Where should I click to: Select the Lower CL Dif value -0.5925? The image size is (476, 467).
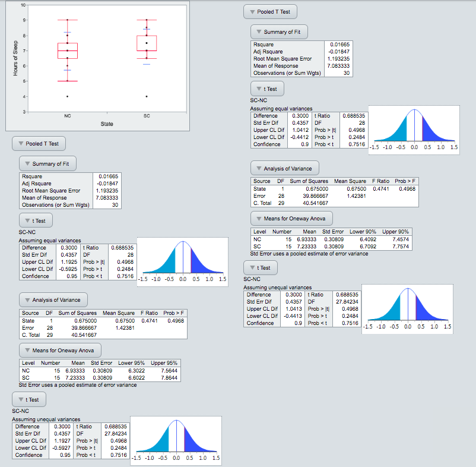click(x=68, y=269)
